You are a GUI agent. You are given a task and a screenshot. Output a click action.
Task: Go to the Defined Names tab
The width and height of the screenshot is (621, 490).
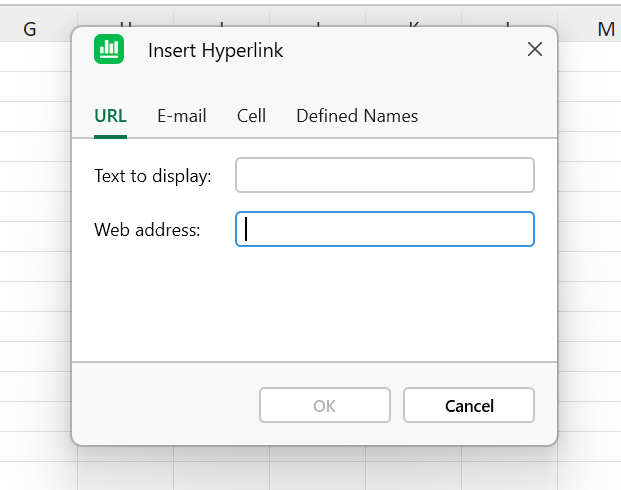pyautogui.click(x=357, y=116)
